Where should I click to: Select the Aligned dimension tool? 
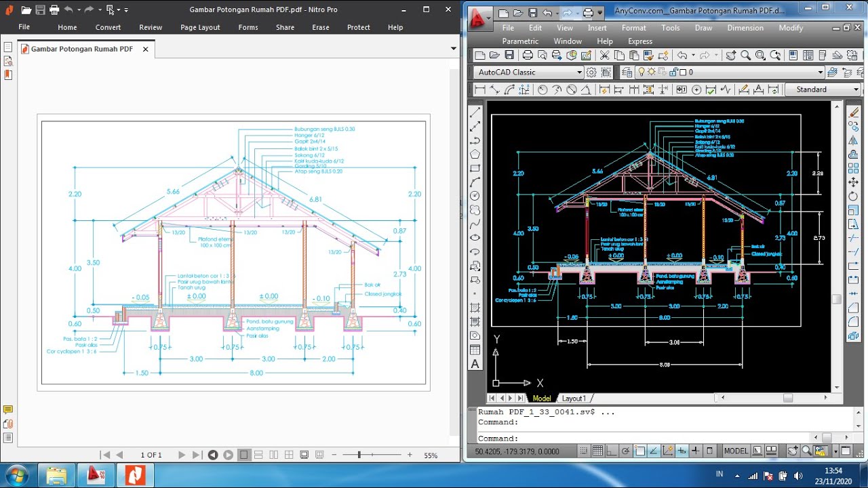(494, 89)
